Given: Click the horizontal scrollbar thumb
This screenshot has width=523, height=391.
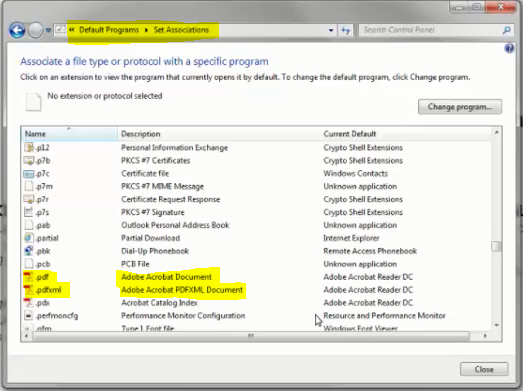Looking at the screenshot, I should tap(251, 336).
